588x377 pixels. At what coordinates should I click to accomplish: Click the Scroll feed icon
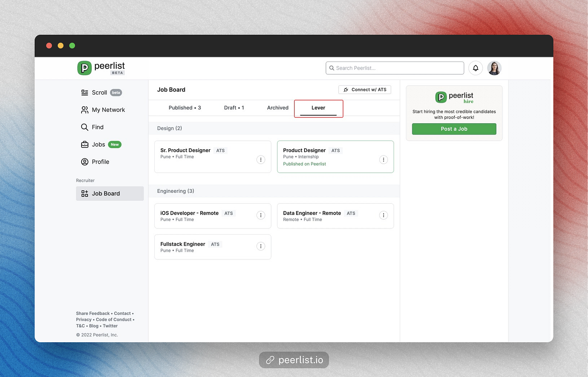pyautogui.click(x=84, y=93)
